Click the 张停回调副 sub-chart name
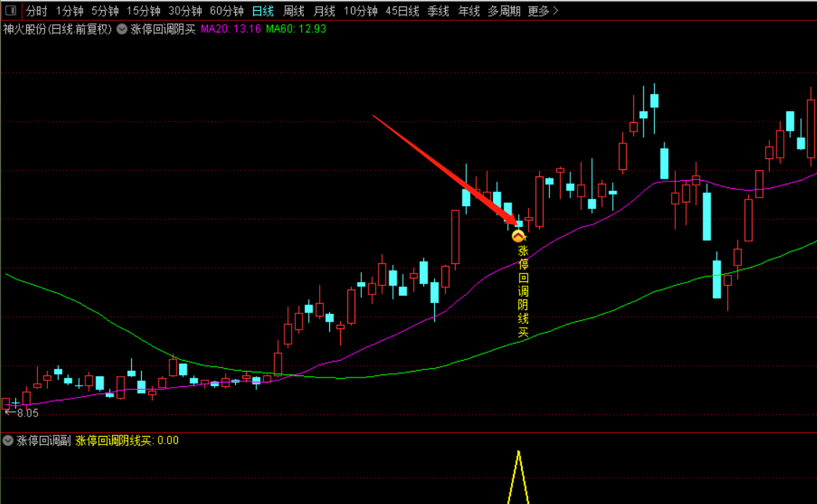817x504 pixels. coord(43,440)
